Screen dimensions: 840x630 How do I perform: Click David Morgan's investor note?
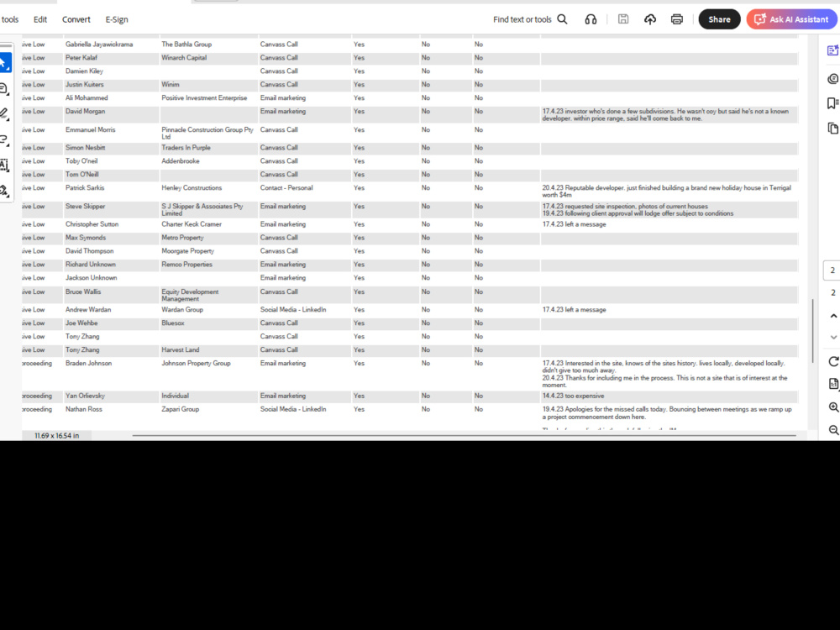pos(665,114)
